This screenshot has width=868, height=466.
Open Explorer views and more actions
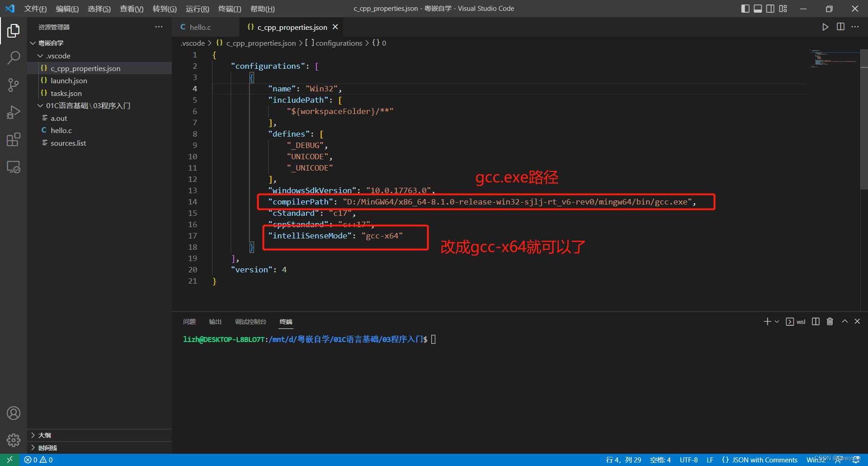coord(159,27)
